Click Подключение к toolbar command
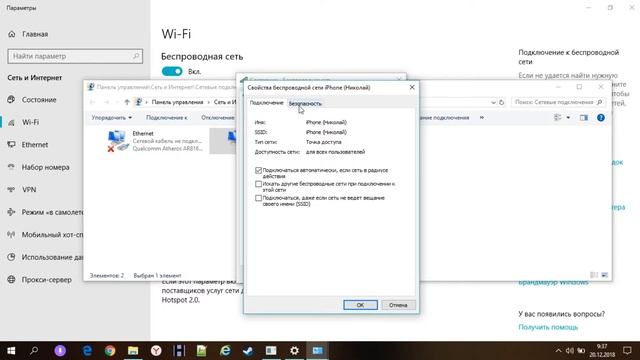640x360 pixels. coord(167,118)
